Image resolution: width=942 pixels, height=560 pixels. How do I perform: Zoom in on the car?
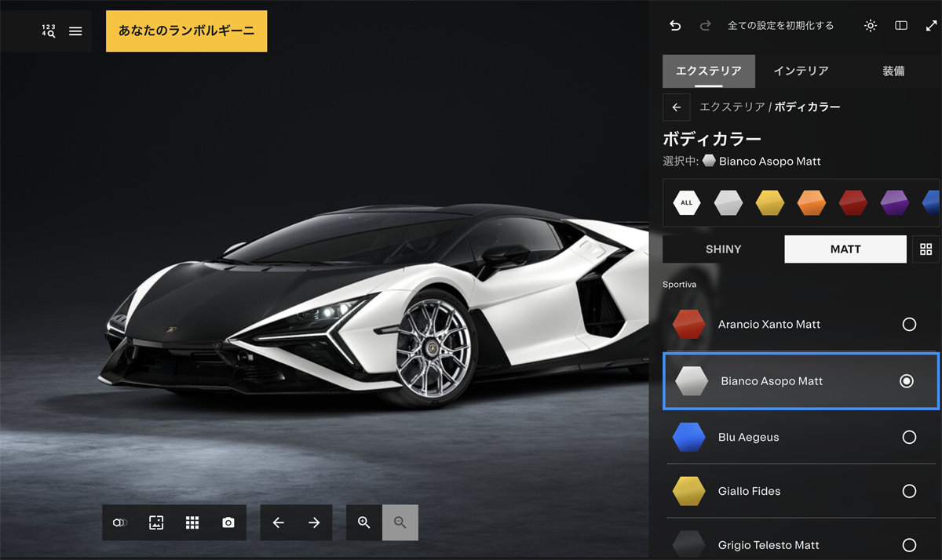point(364,522)
